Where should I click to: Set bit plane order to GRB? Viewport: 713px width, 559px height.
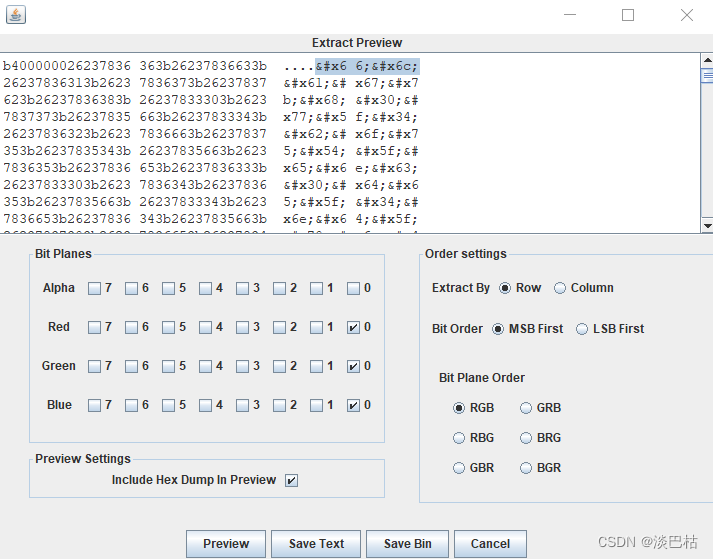(526, 408)
